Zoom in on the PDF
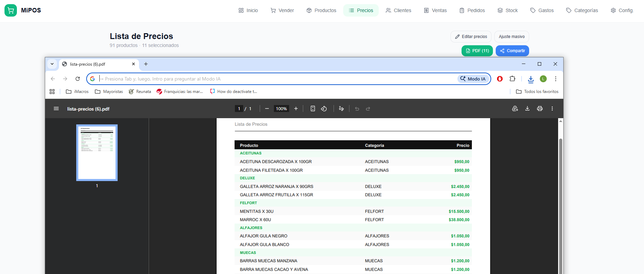Viewport: 644px width, 274px height. click(x=296, y=109)
